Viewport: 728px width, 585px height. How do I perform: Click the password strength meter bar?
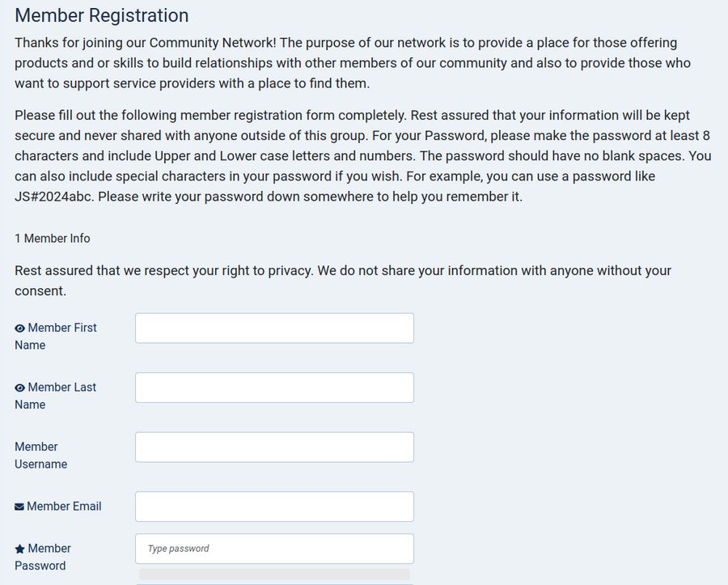tap(274, 574)
